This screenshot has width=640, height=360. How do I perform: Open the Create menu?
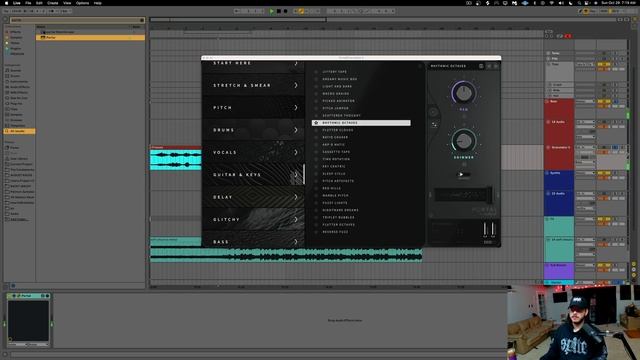point(53,3)
